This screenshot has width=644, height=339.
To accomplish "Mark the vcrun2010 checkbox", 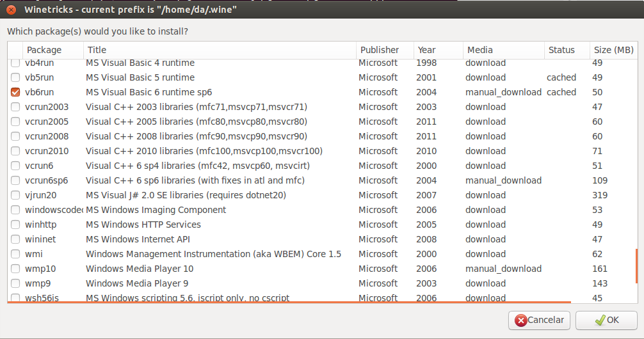I will pyautogui.click(x=15, y=151).
